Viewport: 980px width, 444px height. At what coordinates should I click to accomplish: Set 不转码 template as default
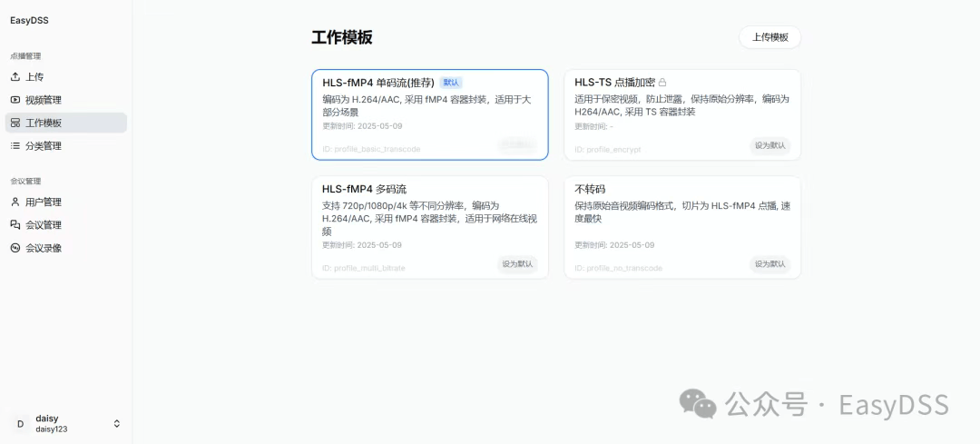tap(769, 264)
